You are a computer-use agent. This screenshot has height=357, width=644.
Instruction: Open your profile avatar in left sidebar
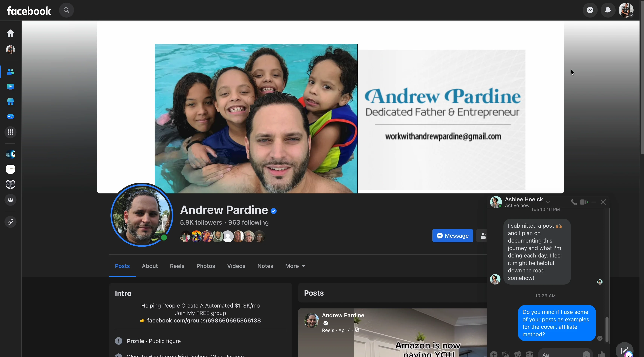point(10,50)
